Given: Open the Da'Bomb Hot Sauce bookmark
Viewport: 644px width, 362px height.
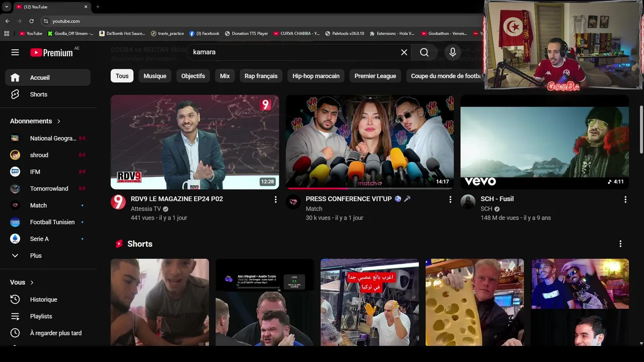Looking at the screenshot, I should 122,33.
